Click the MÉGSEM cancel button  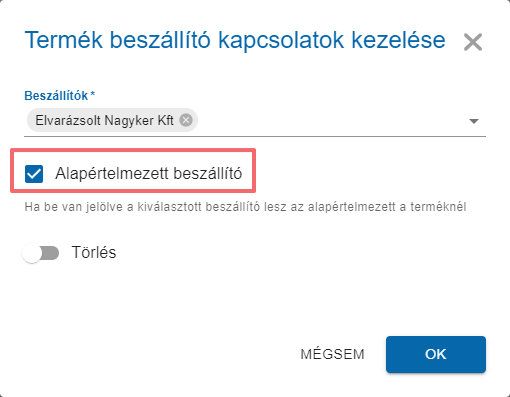[x=332, y=354]
